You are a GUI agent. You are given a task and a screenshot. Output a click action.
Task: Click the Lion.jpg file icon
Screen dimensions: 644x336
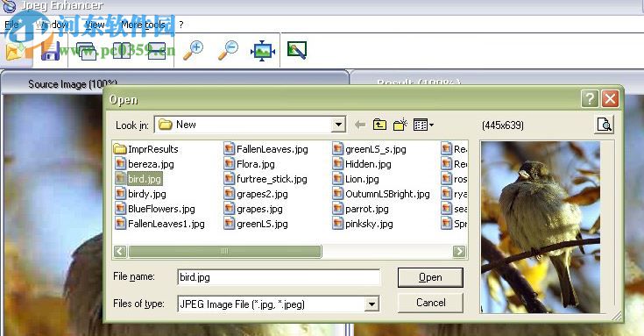(x=337, y=178)
